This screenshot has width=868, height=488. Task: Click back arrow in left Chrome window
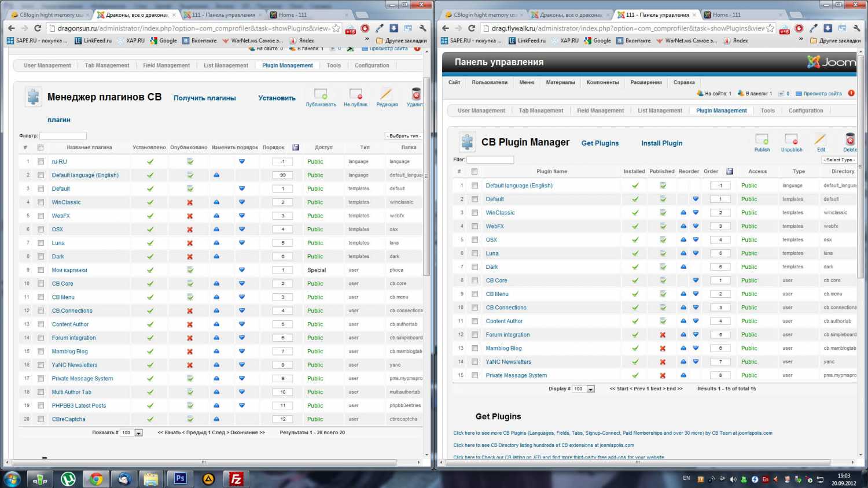coord(12,28)
